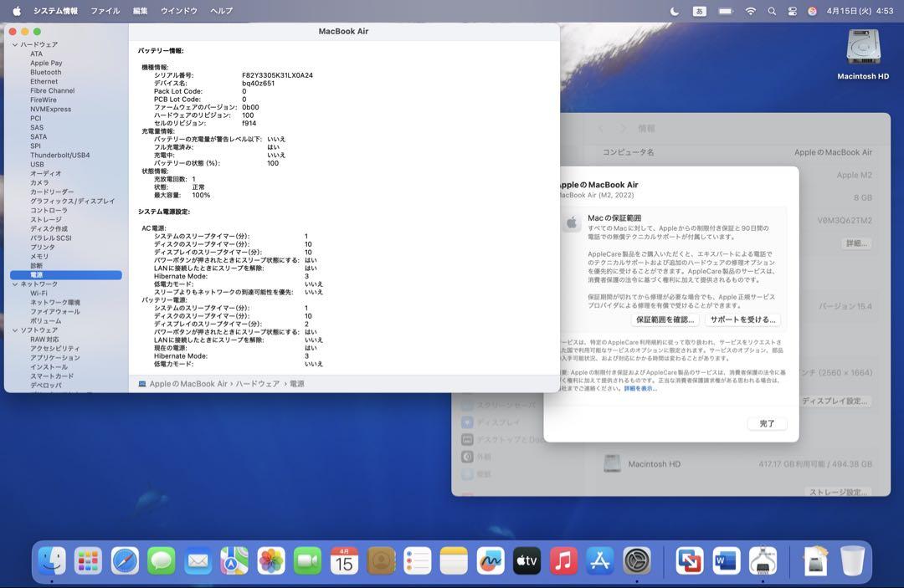Click the Wi-Fi status icon in menu bar
The height and width of the screenshot is (588, 904).
point(750,11)
